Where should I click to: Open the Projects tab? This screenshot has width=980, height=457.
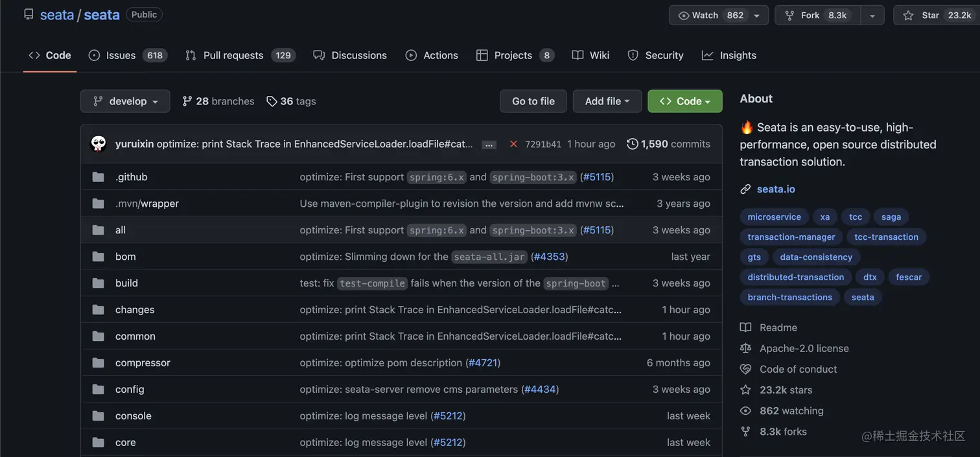tap(516, 55)
